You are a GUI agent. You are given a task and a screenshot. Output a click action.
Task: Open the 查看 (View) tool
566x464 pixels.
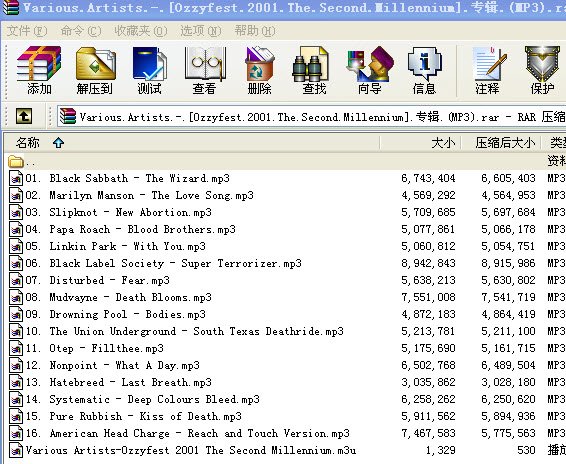coord(204,70)
